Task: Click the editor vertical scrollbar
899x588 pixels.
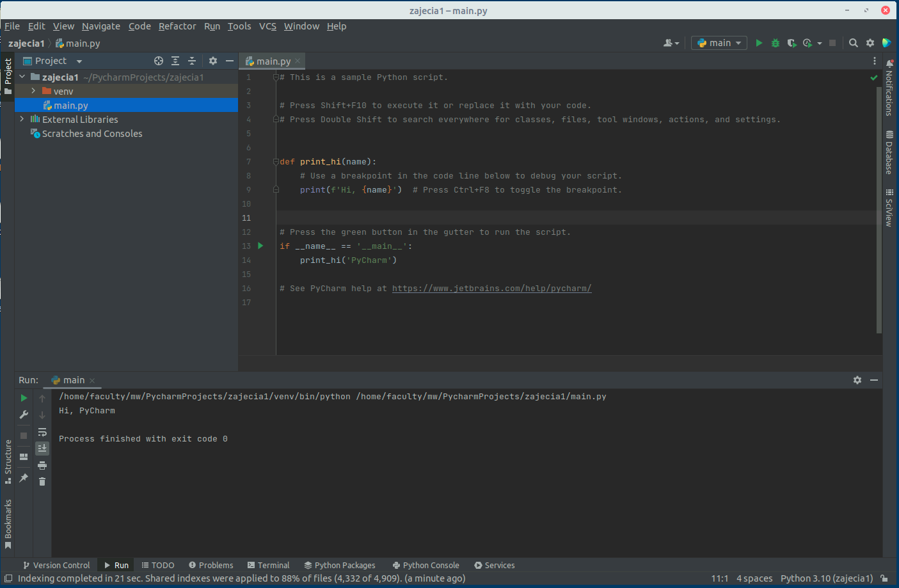Action: tap(879, 210)
